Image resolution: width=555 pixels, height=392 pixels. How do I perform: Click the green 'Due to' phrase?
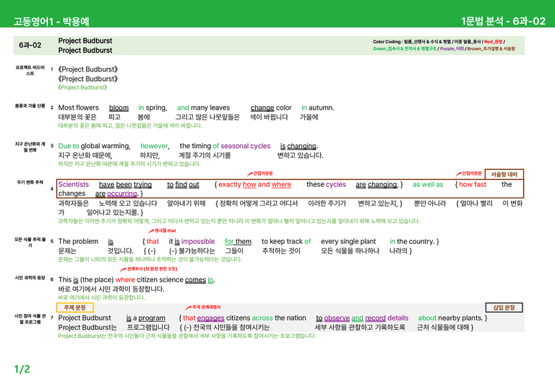(x=69, y=146)
